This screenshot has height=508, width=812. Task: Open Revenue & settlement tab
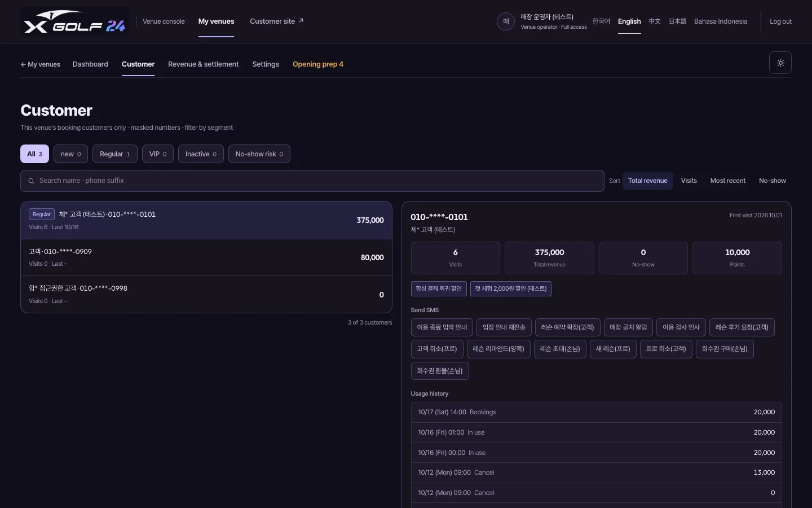(x=203, y=64)
